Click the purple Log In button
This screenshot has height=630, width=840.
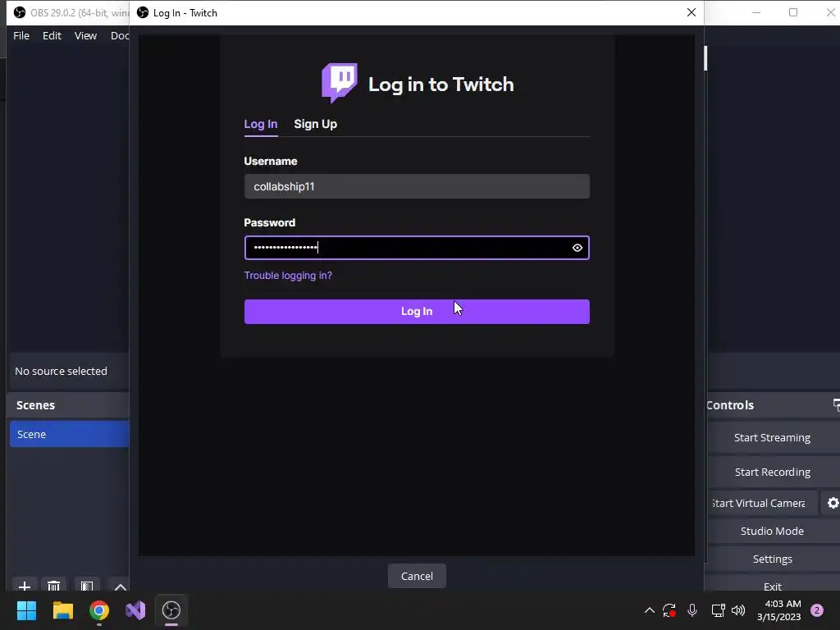(x=417, y=311)
